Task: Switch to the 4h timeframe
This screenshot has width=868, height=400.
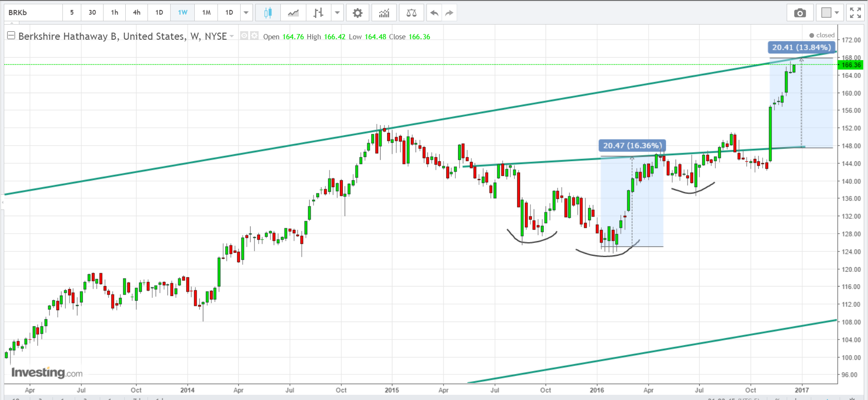Action: click(137, 13)
